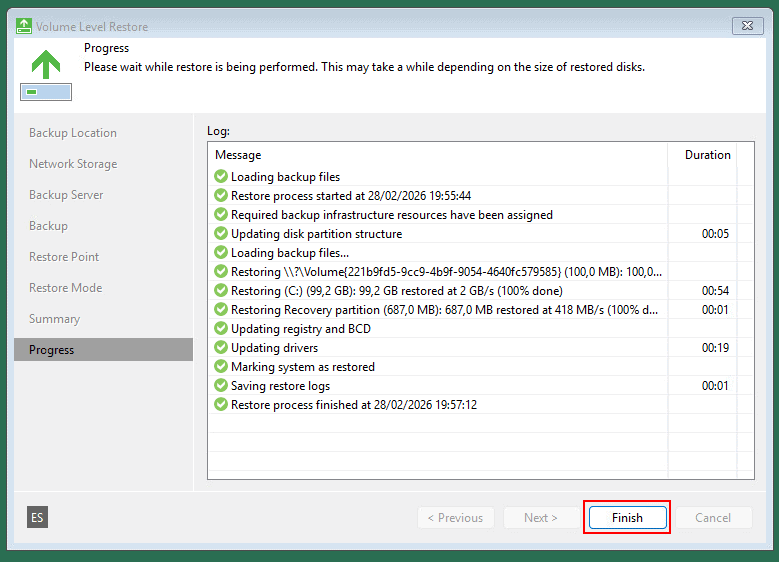Screen dimensions: 779x562
Task: Select the Progress step in sidebar
Action: (x=52, y=350)
